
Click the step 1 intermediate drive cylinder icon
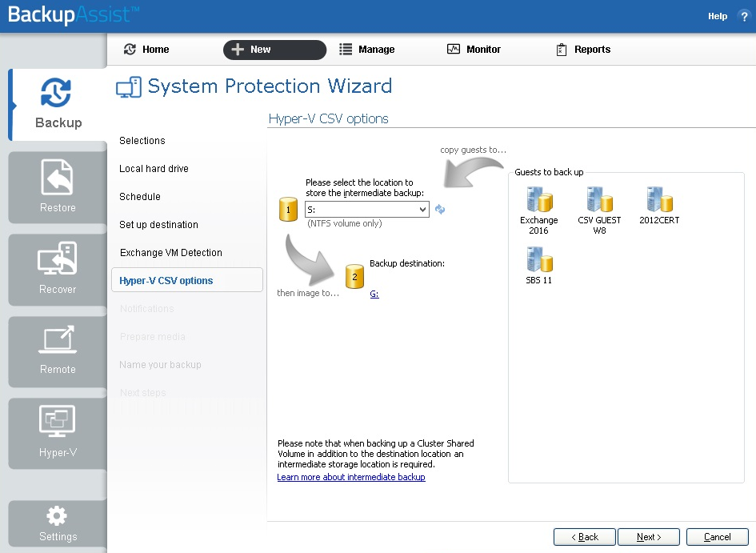coord(288,209)
